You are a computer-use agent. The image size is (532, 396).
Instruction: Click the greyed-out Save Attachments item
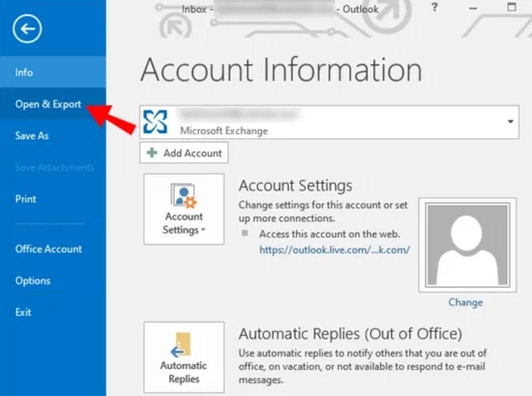click(x=54, y=167)
